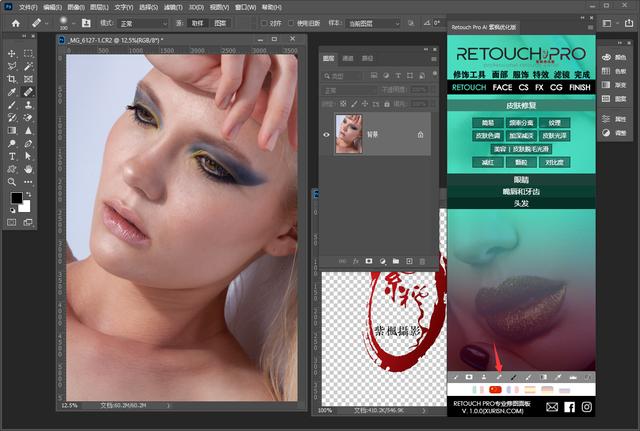Select the Brush tool
The height and width of the screenshot is (431, 640).
pyautogui.click(x=11, y=105)
